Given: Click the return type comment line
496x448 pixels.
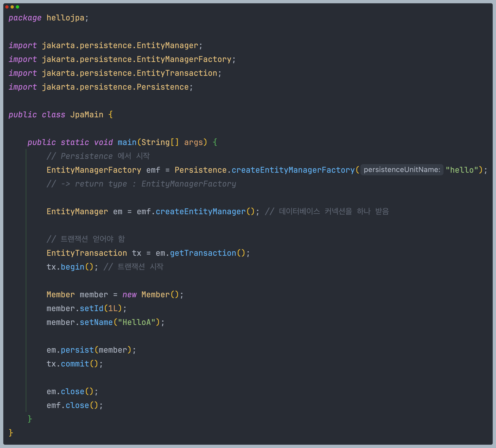Looking at the screenshot, I should click(x=141, y=184).
